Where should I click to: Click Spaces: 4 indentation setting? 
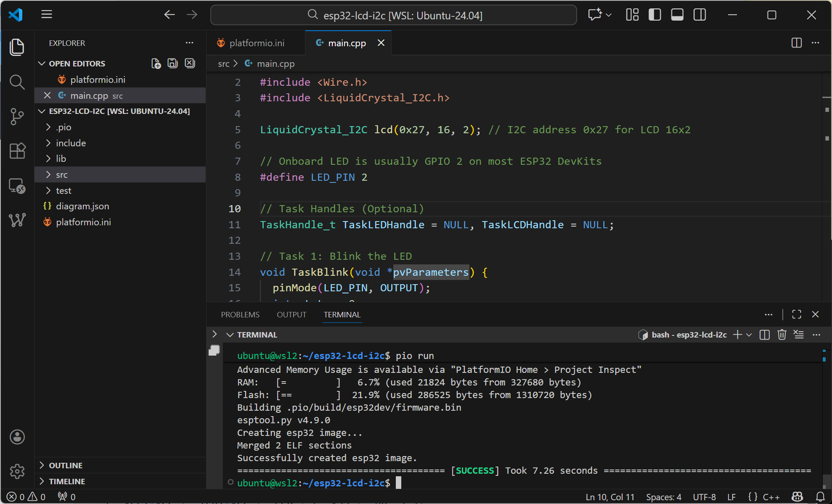(663, 497)
